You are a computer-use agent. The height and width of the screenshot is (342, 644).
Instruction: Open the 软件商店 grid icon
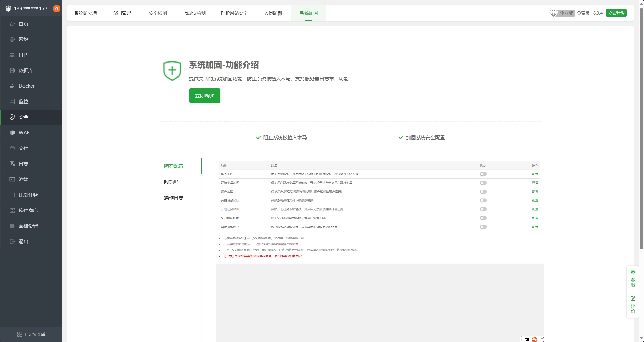pyautogui.click(x=12, y=210)
